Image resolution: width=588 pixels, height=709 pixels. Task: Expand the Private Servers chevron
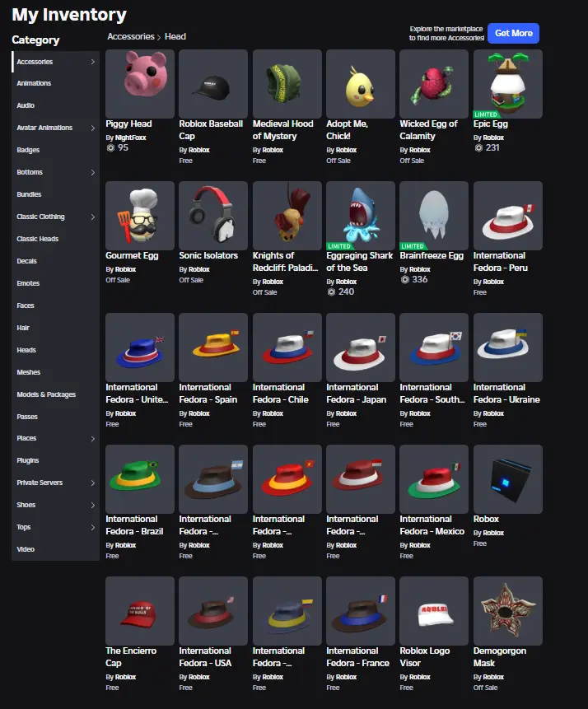(93, 483)
